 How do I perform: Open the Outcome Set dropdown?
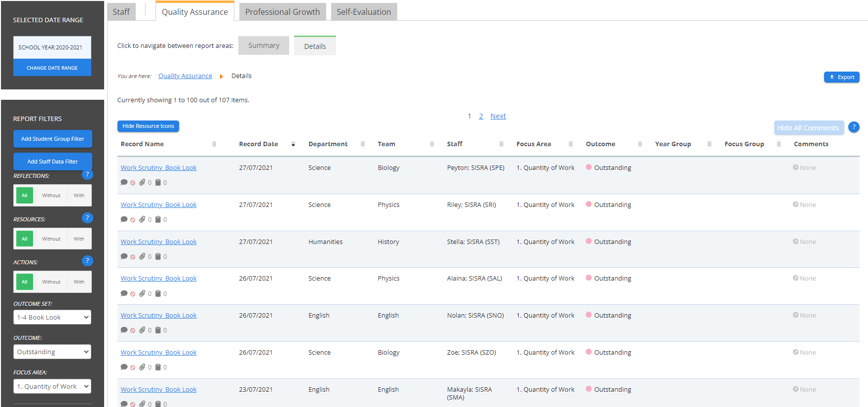click(x=52, y=317)
